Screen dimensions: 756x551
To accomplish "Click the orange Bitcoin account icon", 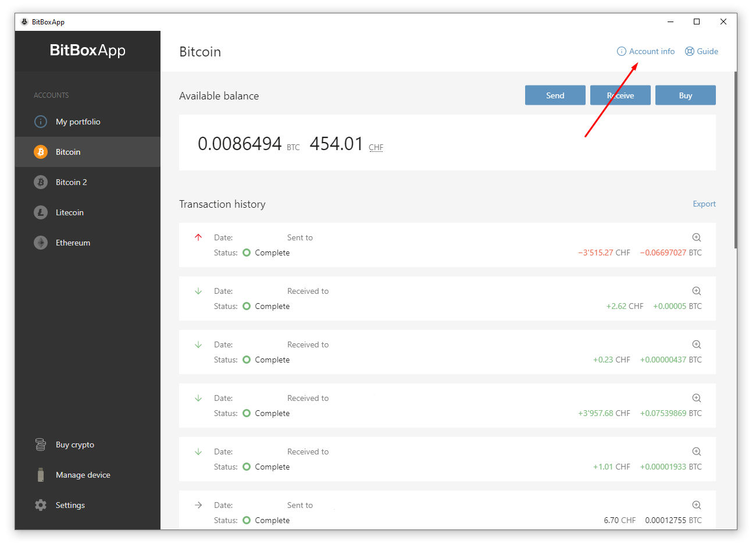I will (41, 152).
